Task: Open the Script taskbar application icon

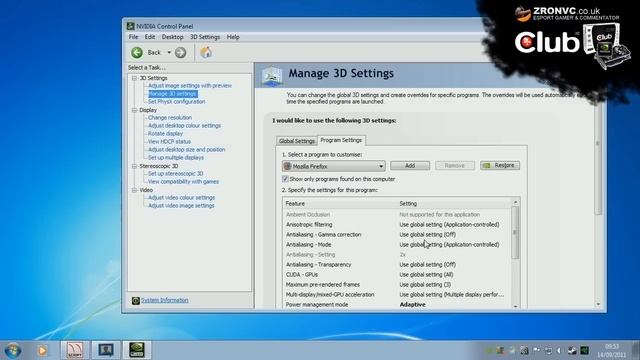Action: pyautogui.click(x=75, y=350)
